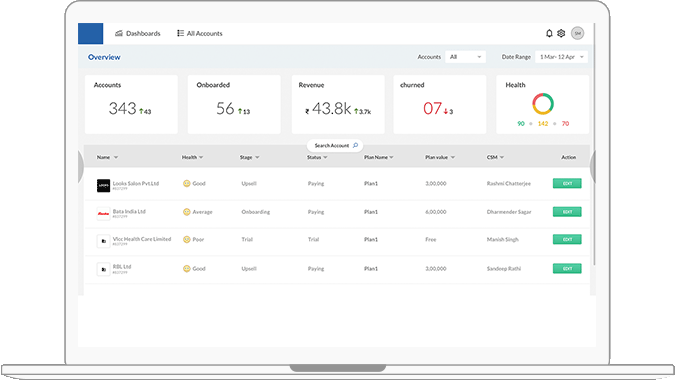The height and width of the screenshot is (380, 675).
Task: Click CSM Dharmender Sagar
Action: [x=509, y=212]
